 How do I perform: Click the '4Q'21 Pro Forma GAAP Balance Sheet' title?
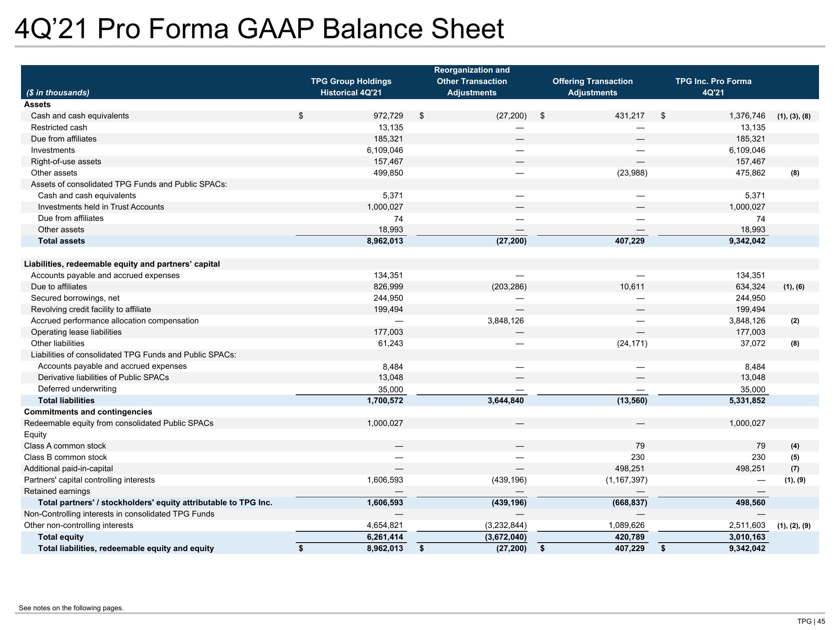pos(259,29)
